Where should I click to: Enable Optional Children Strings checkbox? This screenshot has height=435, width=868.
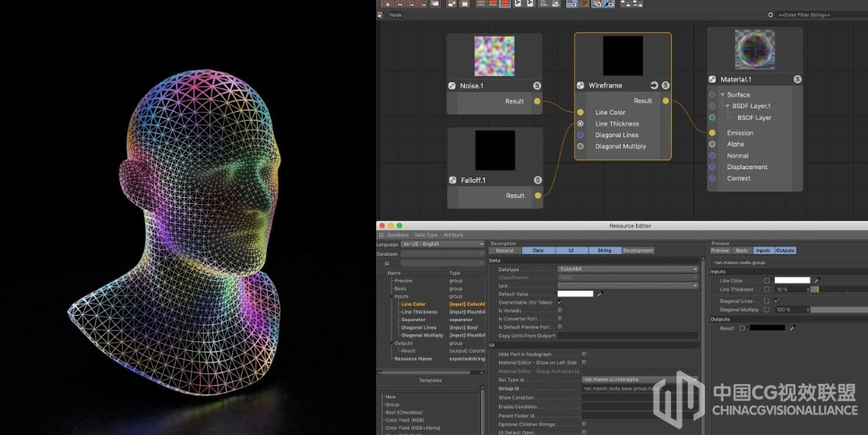584,424
